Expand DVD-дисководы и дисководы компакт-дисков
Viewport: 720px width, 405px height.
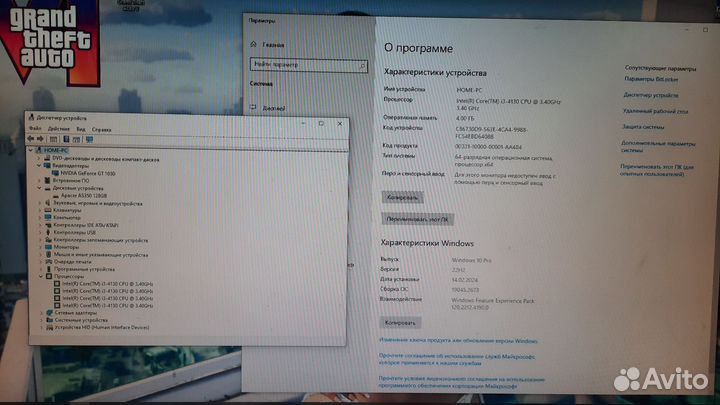pos(39,158)
